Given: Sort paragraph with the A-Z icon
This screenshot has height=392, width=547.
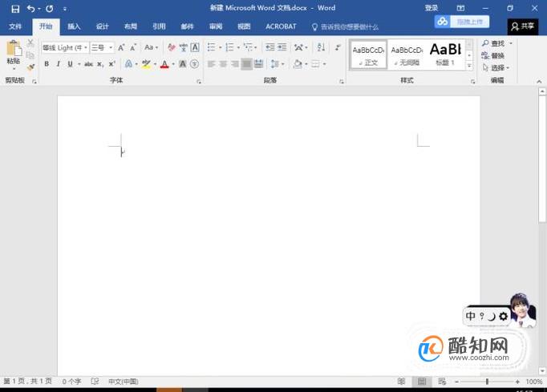Looking at the screenshot, I should (321, 47).
